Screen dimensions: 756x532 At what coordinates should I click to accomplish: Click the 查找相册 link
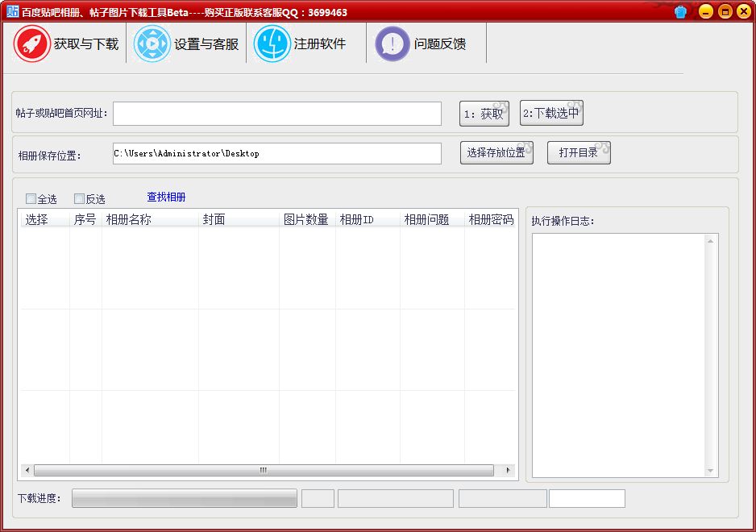[166, 197]
